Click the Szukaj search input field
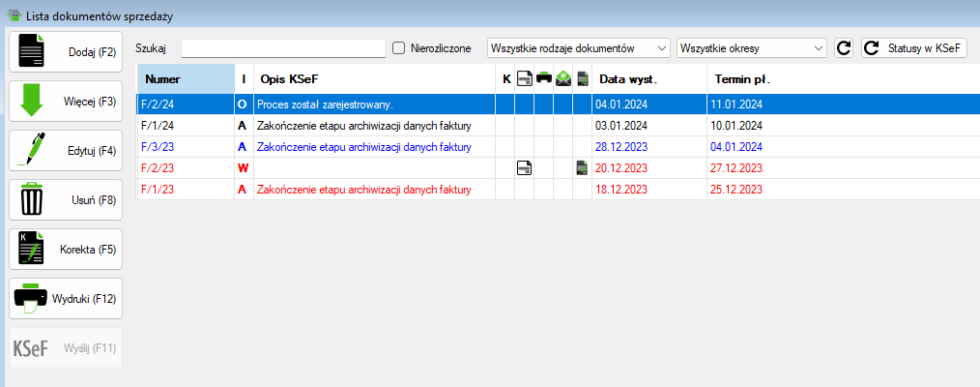 click(283, 48)
